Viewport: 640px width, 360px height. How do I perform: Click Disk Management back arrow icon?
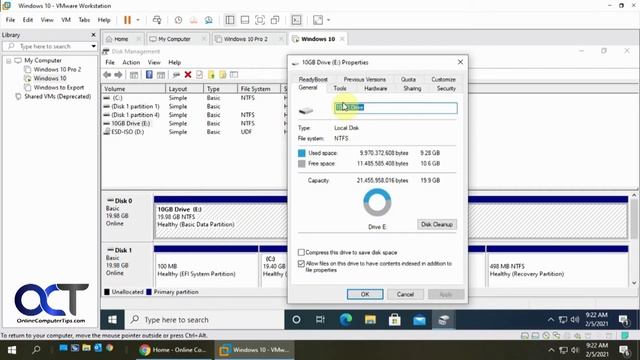107,75
